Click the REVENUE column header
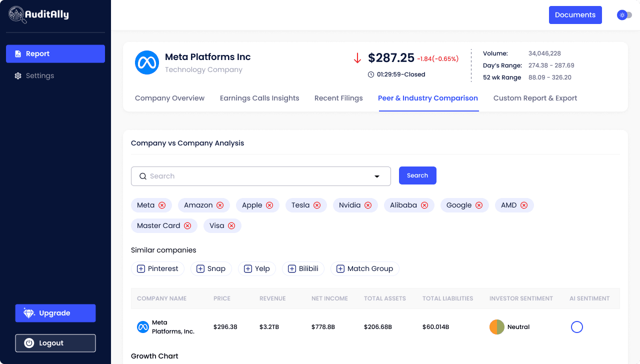This screenshot has height=364, width=640. (x=272, y=298)
